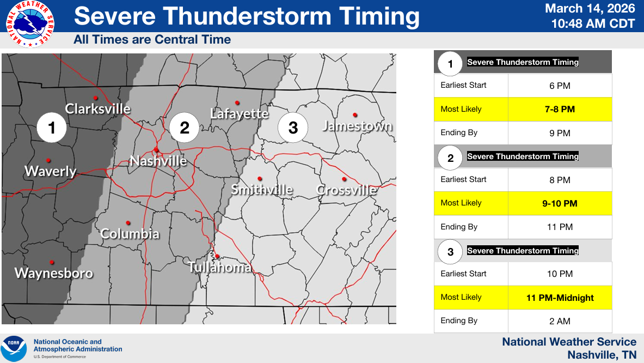Screen dimensions: 644x363
Task: Click the 7-8 PM most likely cell
Action: point(560,110)
